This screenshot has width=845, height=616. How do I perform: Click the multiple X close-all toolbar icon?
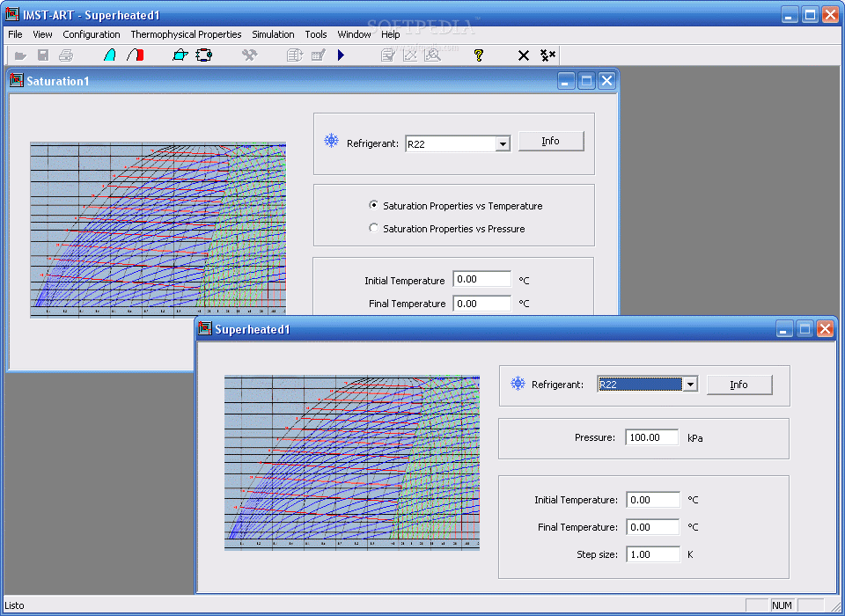click(547, 55)
